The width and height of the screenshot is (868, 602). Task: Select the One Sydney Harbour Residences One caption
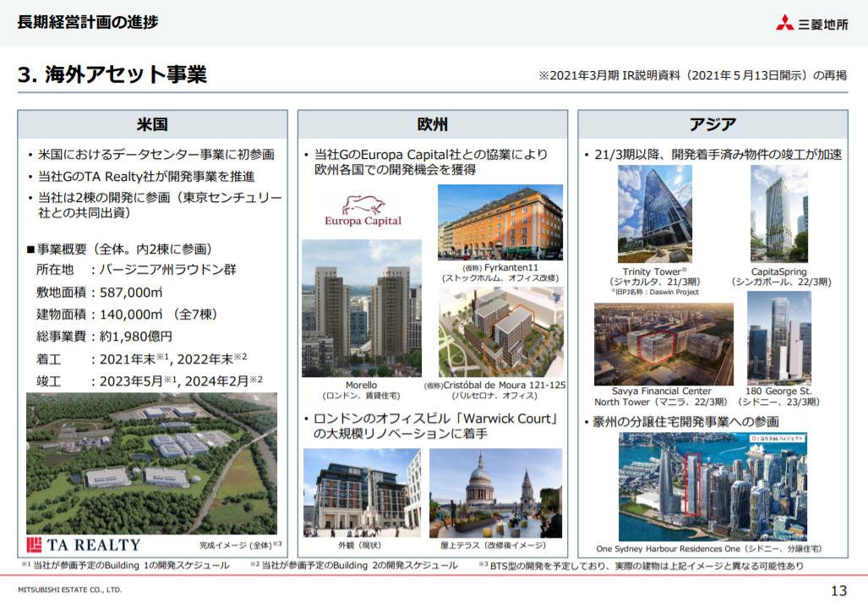[x=709, y=549]
